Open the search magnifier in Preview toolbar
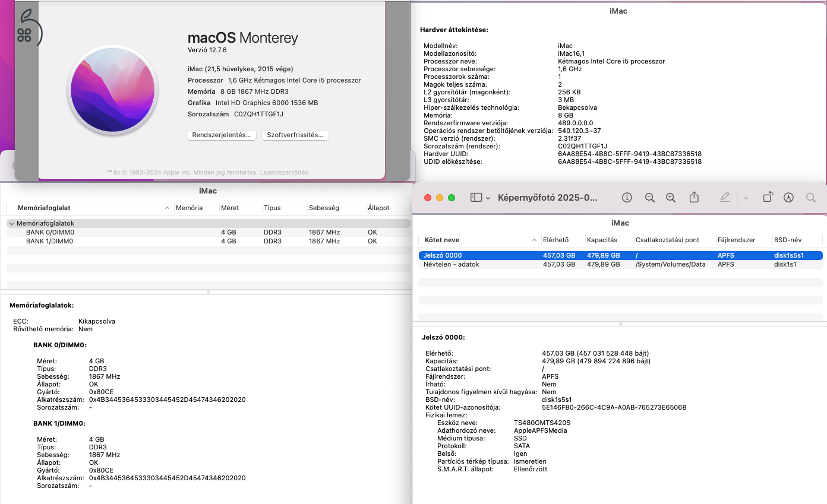827x504 pixels. coord(811,198)
